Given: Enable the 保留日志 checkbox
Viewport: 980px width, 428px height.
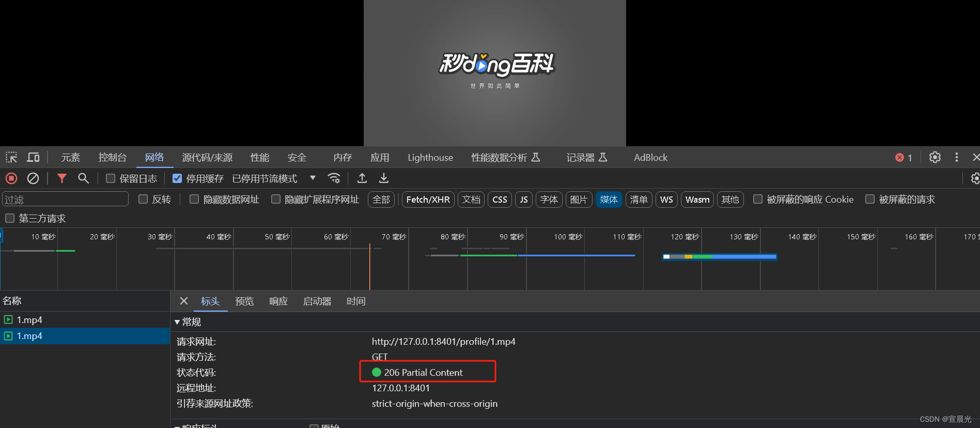Looking at the screenshot, I should (111, 178).
